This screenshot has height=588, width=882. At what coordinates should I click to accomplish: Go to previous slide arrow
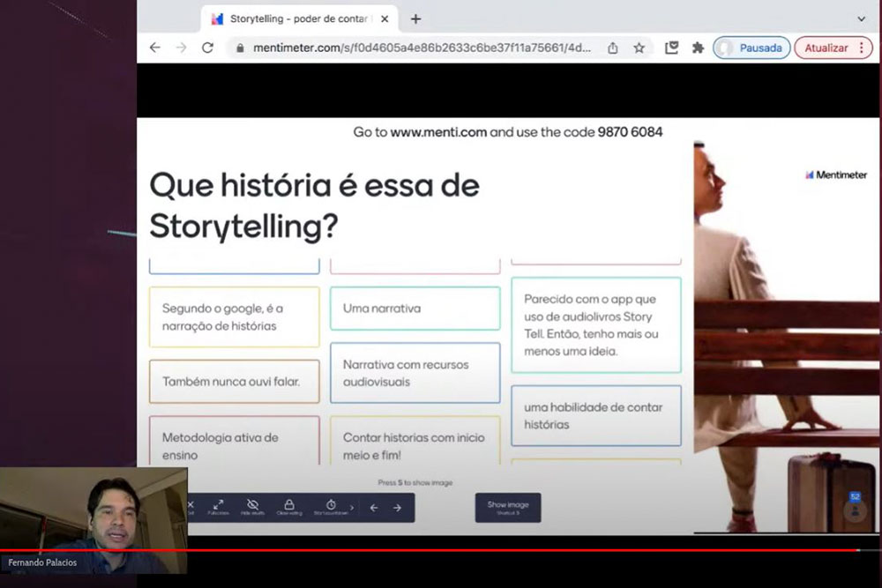click(374, 508)
